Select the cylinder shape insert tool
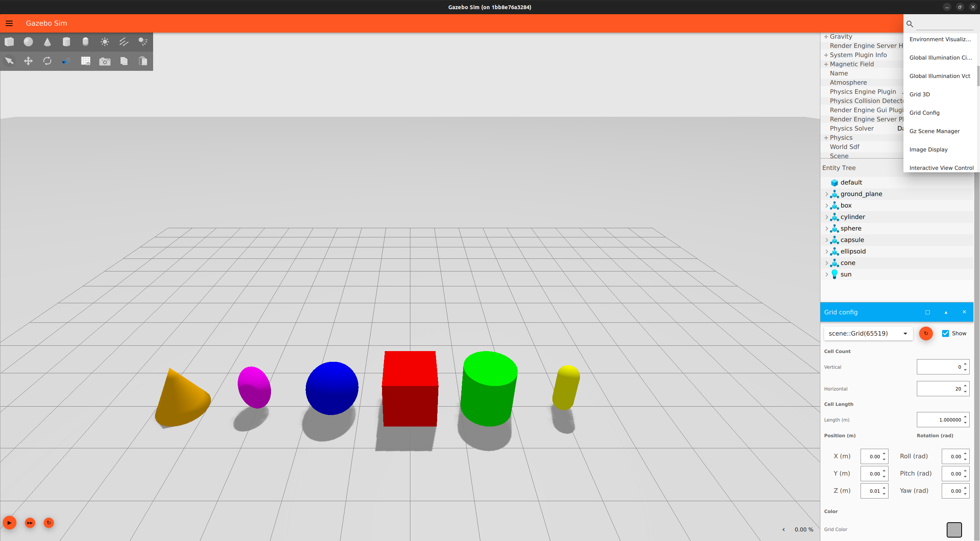Viewport: 980px width, 541px height. [x=66, y=41]
